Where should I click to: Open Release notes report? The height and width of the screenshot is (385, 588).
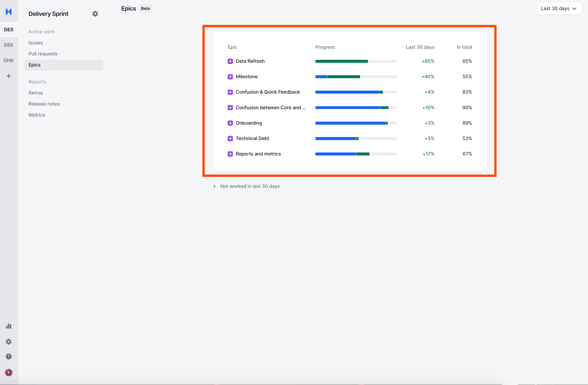coord(44,104)
